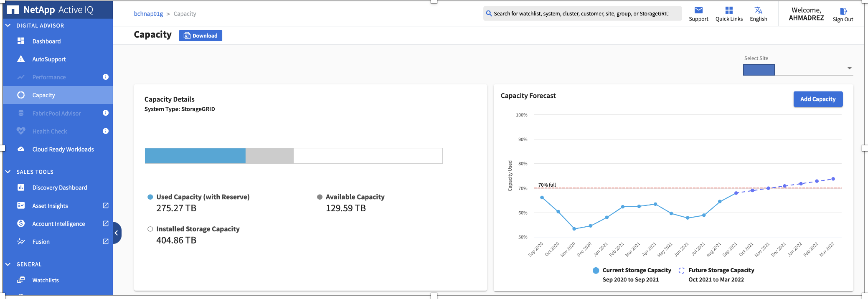Collapse the Digital Advisor section
Screen dimensions: 868x299
(x=8, y=25)
